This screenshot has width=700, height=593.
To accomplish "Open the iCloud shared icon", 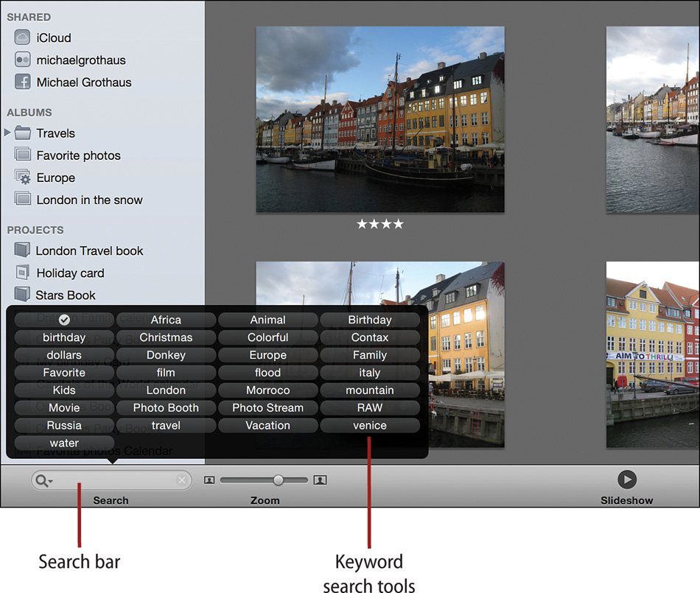I will pyautogui.click(x=22, y=38).
